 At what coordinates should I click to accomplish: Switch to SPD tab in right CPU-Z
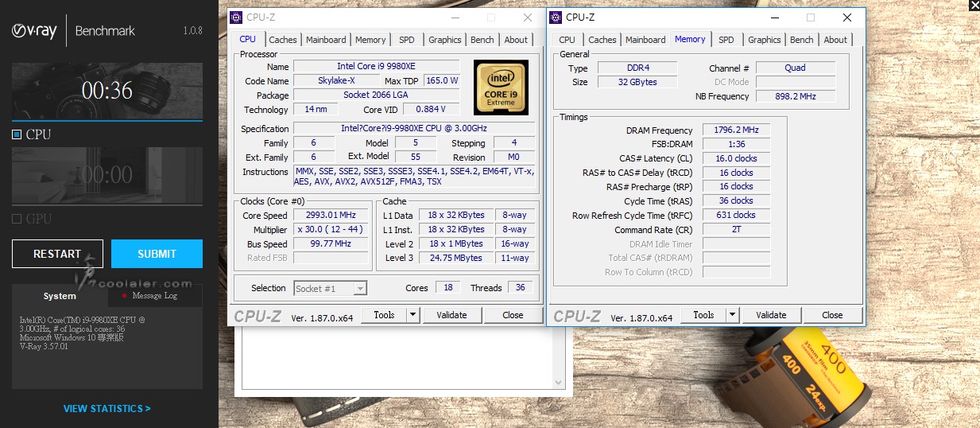pos(726,40)
